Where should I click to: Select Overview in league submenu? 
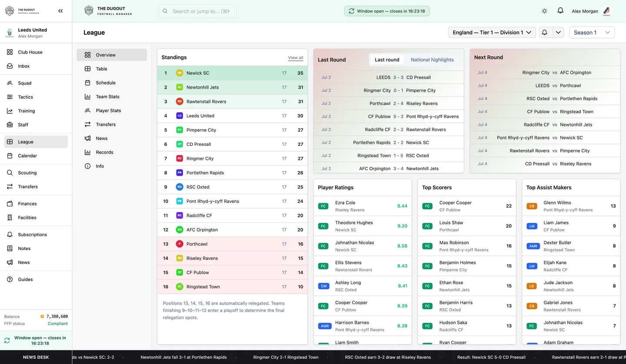112,55
